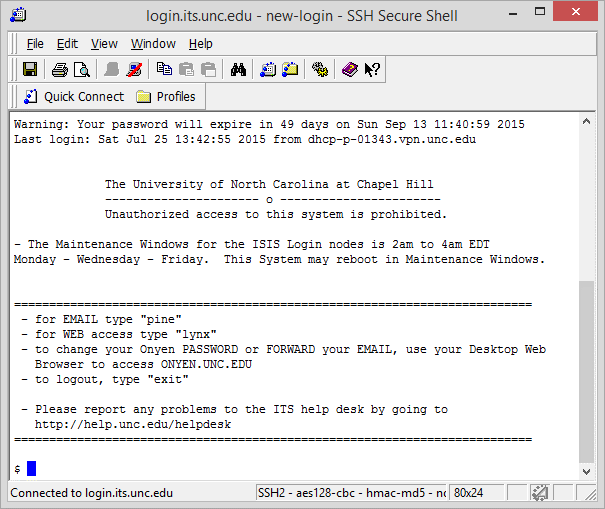Click the terminal scrollbar up arrow
This screenshot has width=605, height=509.
(588, 121)
